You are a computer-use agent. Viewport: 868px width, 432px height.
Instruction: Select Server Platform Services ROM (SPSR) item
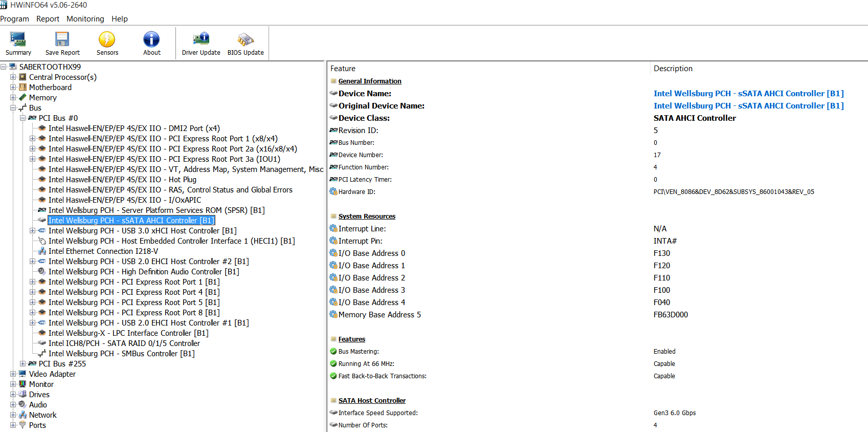tap(157, 210)
